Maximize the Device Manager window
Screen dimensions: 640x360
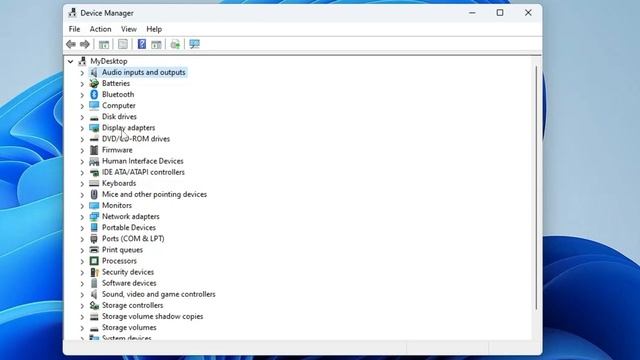[x=500, y=13]
